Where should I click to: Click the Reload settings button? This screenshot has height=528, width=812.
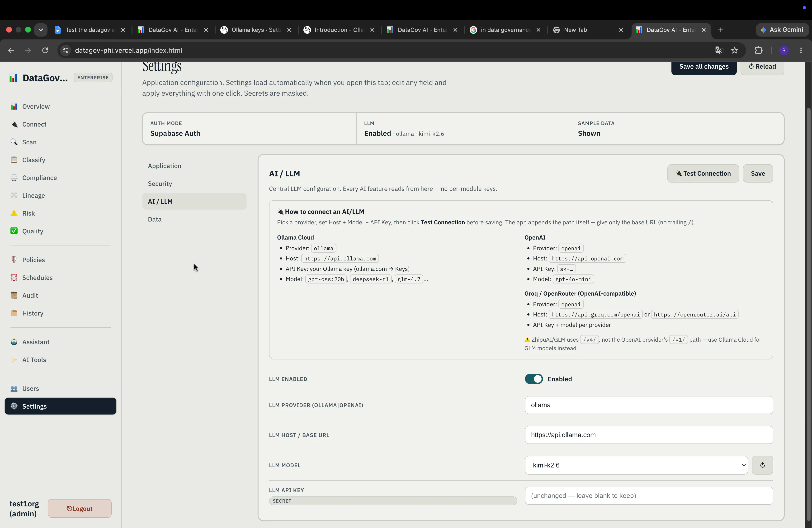[762, 66]
